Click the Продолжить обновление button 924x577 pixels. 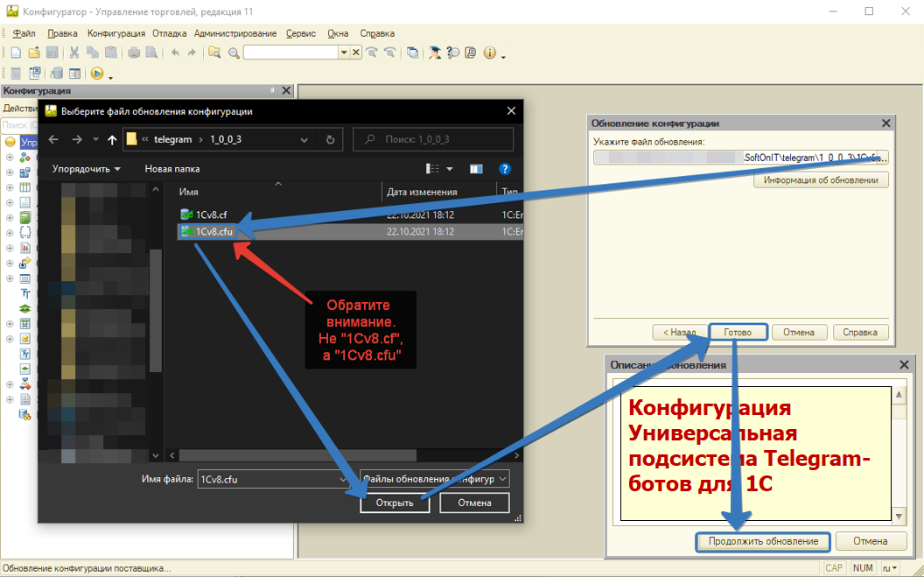point(763,541)
